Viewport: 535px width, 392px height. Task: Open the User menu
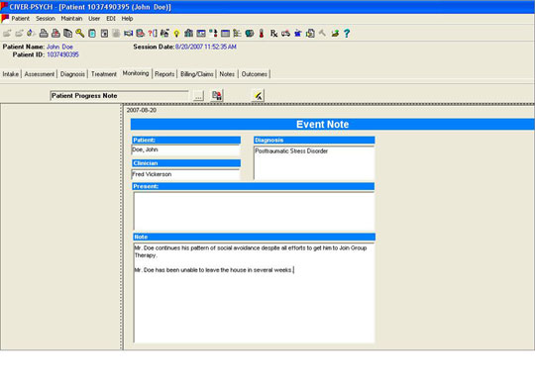pos(94,19)
